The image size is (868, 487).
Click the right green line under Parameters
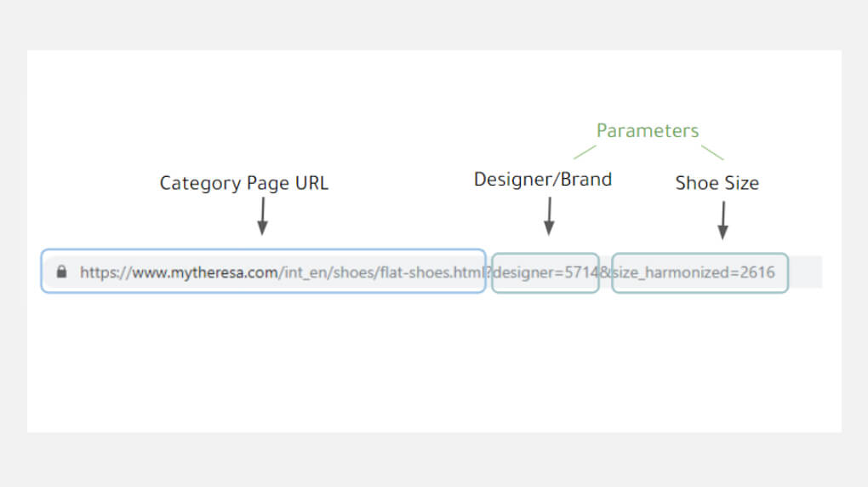click(x=712, y=152)
